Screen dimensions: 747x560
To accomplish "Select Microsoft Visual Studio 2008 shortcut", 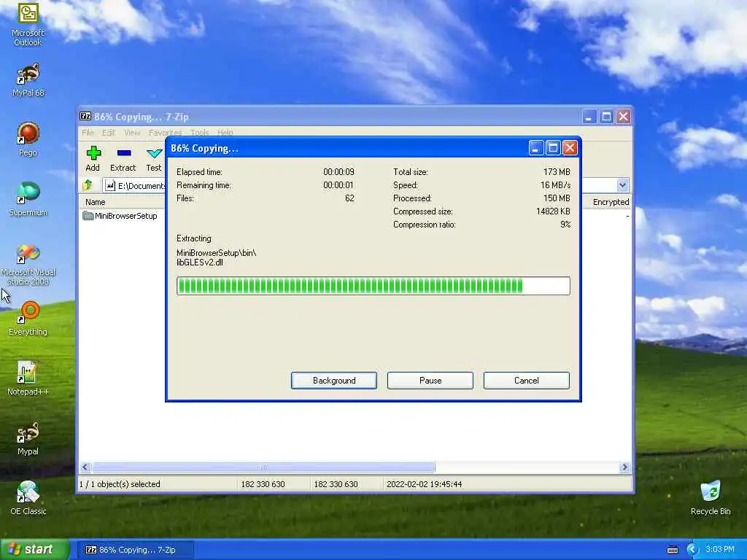I will point(28,265).
